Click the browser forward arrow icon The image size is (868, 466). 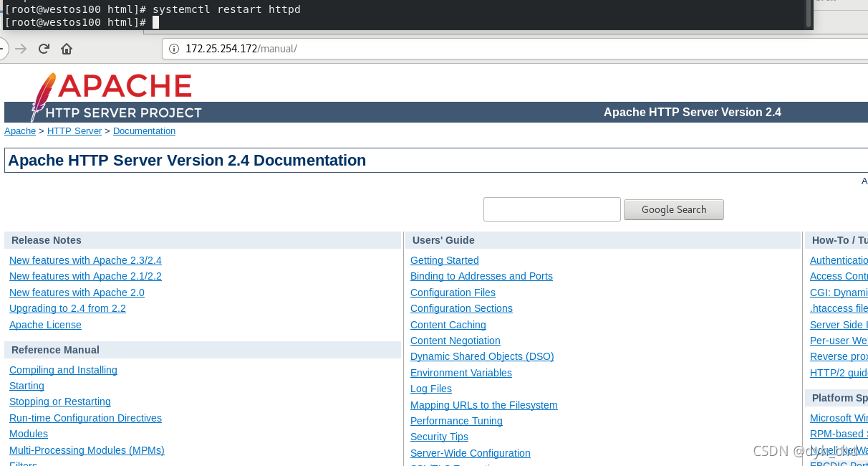click(x=21, y=49)
